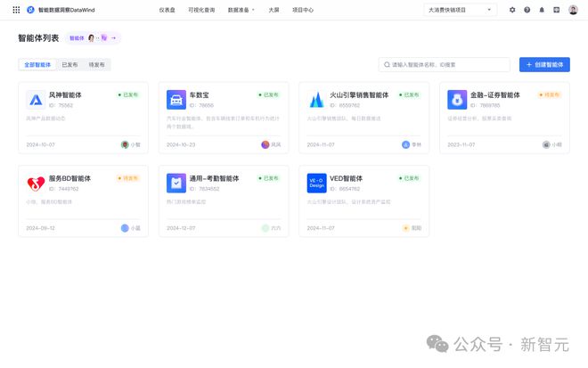The width and height of the screenshot is (588, 368).
Task: Open the 仪表盘 menu item
Action: (x=167, y=10)
